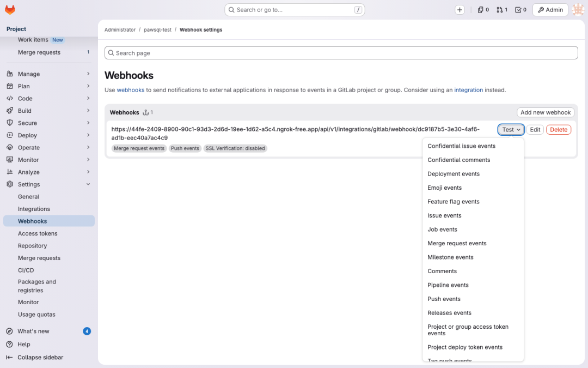Click the slash shortcut badge in search

point(358,10)
